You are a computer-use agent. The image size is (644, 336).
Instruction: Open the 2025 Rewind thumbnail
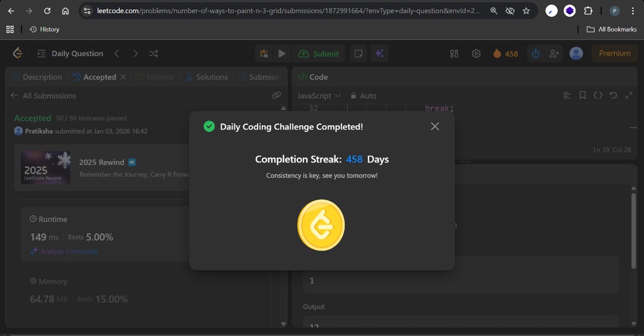[45, 167]
